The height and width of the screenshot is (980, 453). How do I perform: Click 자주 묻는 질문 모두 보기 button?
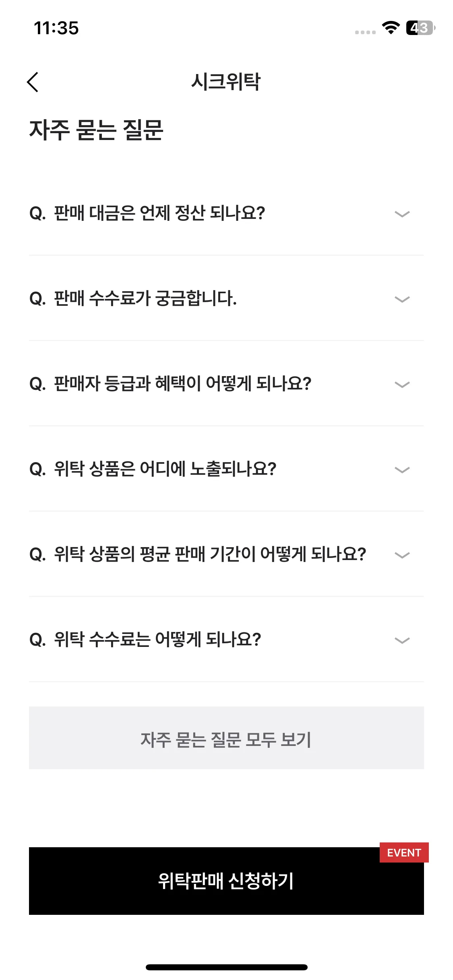226,738
